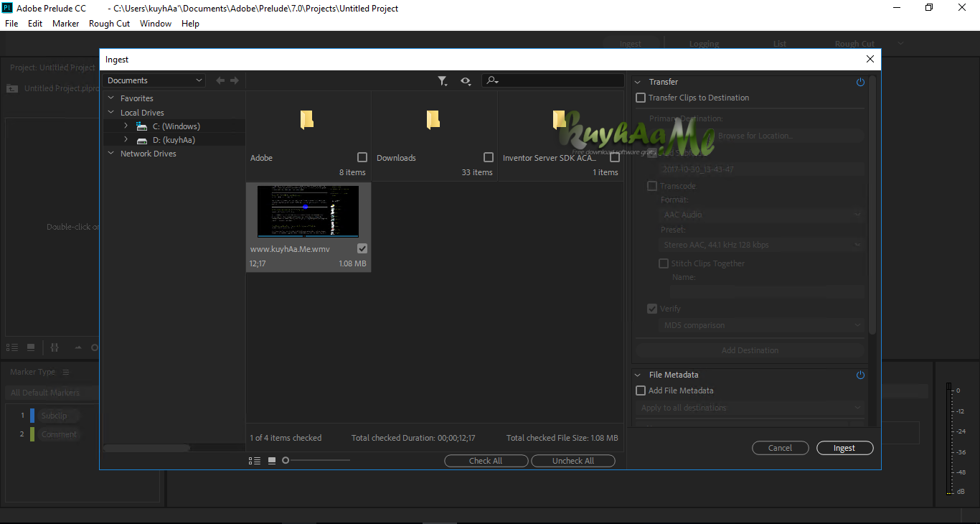Open the Marker menu
Viewport: 980px width, 524px height.
(x=66, y=24)
